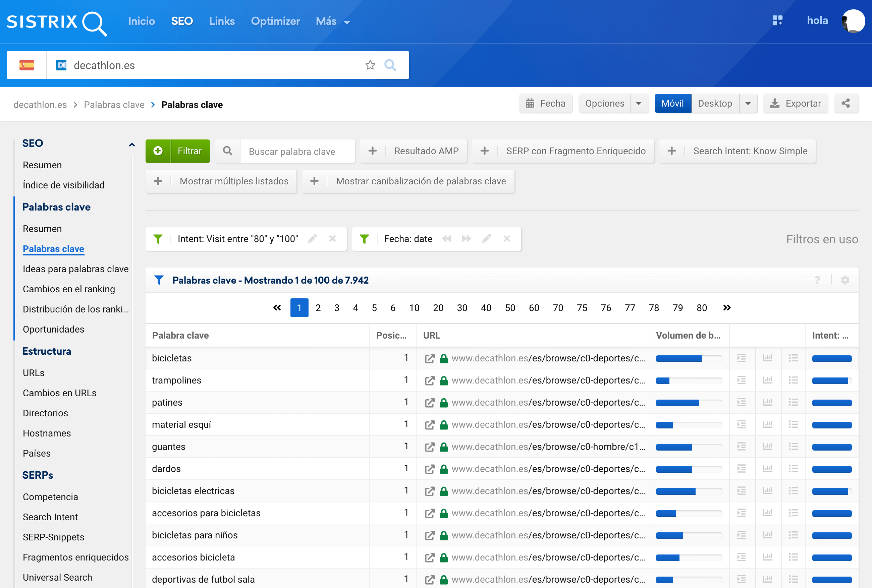Open external link for dardos URL

[430, 469]
